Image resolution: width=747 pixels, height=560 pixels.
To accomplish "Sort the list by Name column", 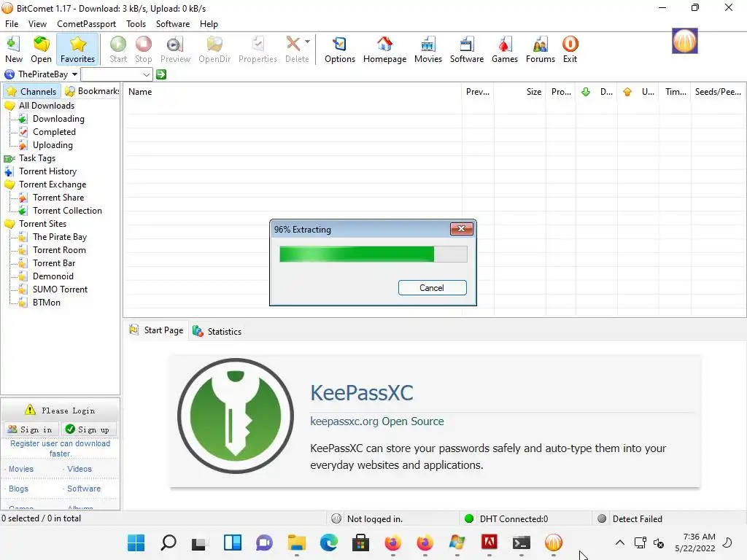I will click(292, 92).
